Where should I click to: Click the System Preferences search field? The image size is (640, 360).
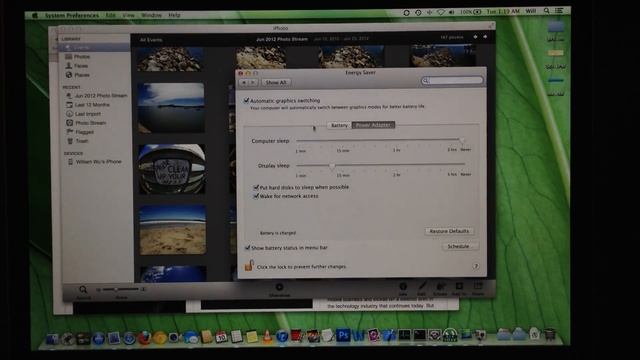click(x=452, y=80)
